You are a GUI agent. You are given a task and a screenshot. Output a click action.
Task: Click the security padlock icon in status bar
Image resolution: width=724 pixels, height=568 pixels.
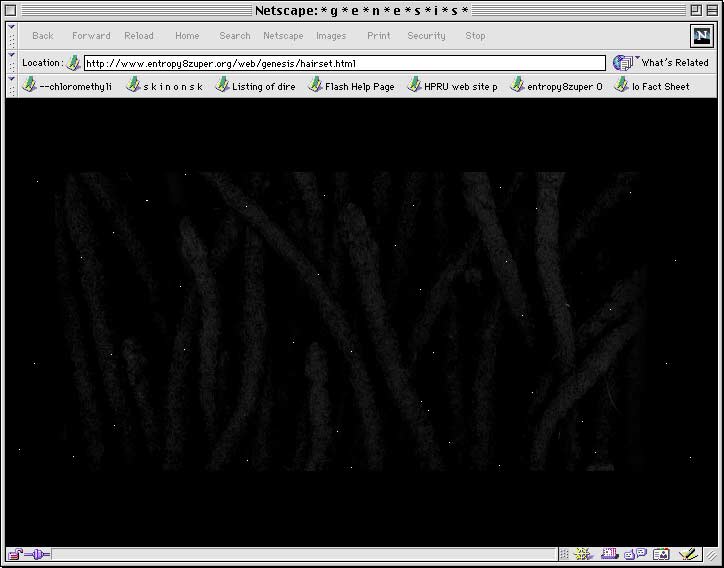pyautogui.click(x=16, y=554)
